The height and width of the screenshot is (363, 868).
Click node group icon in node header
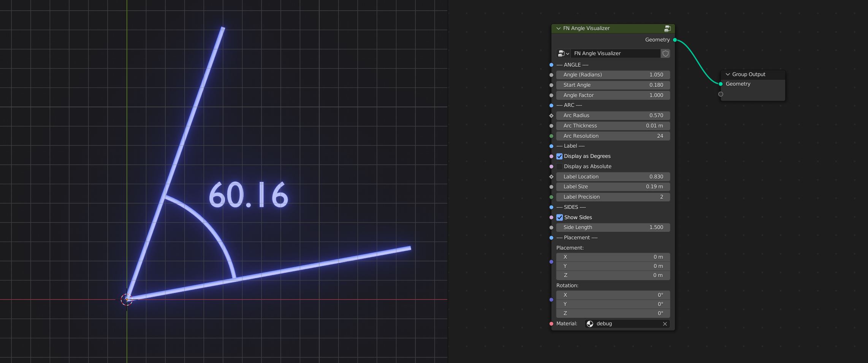[x=667, y=29]
